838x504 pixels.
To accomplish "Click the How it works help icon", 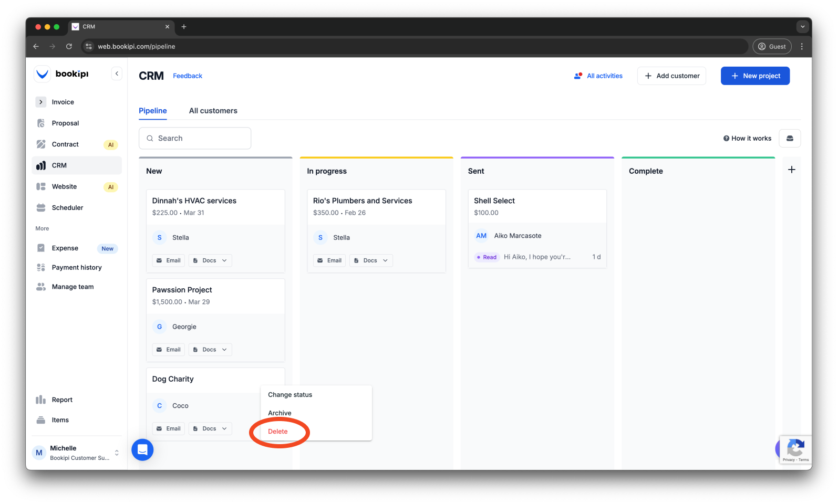I will (726, 139).
